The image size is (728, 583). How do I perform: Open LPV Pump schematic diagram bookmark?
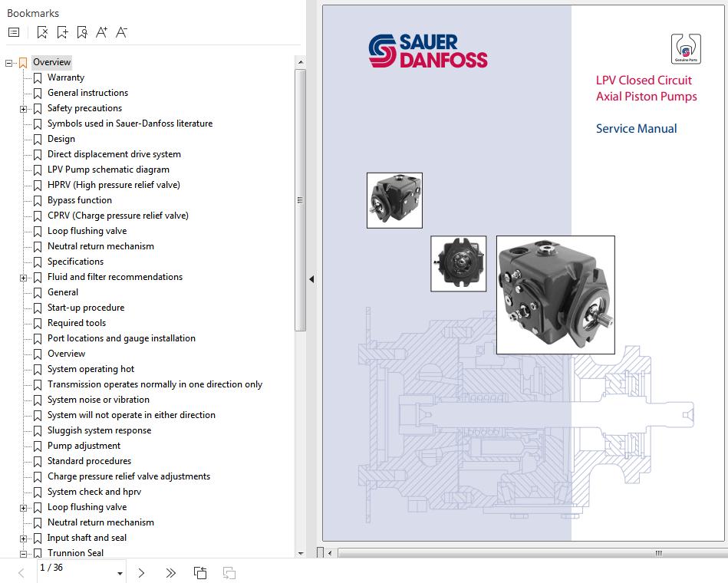click(108, 170)
